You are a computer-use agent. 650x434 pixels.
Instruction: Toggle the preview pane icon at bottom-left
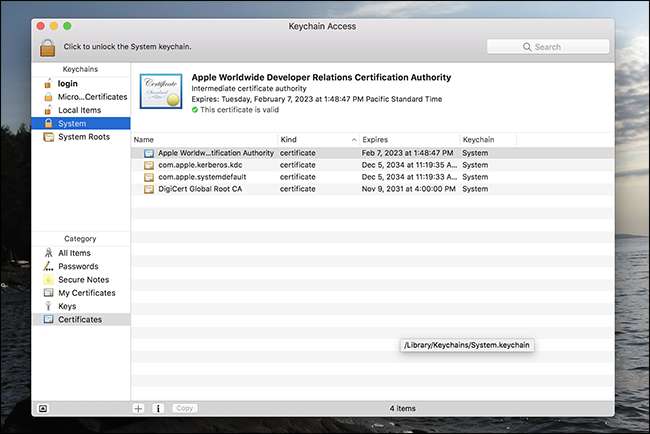point(42,408)
